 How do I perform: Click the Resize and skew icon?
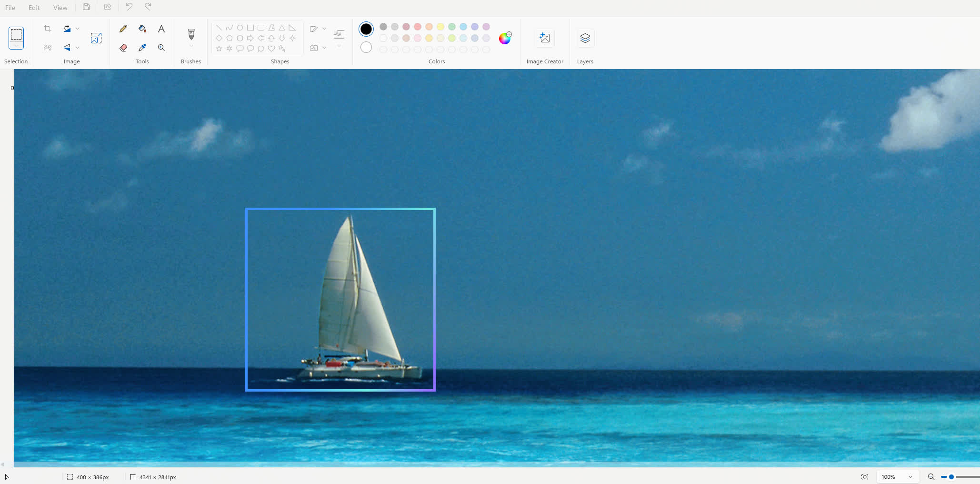point(96,38)
